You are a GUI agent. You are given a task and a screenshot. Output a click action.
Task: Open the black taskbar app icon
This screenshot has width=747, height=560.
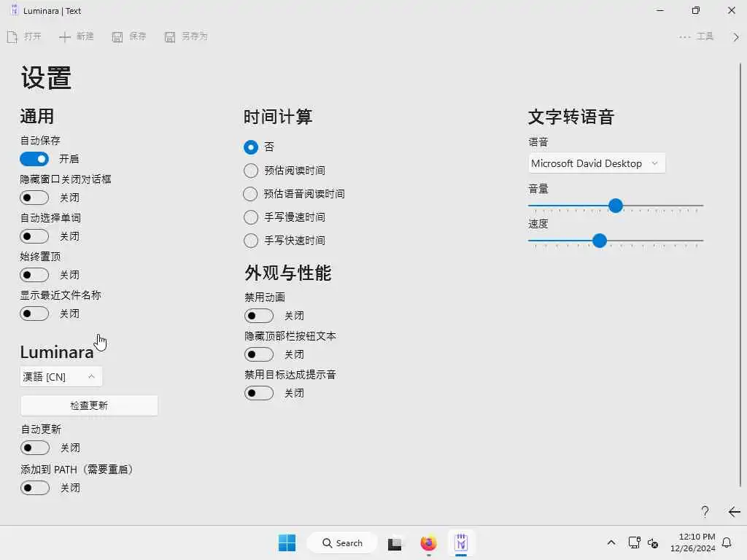point(395,543)
